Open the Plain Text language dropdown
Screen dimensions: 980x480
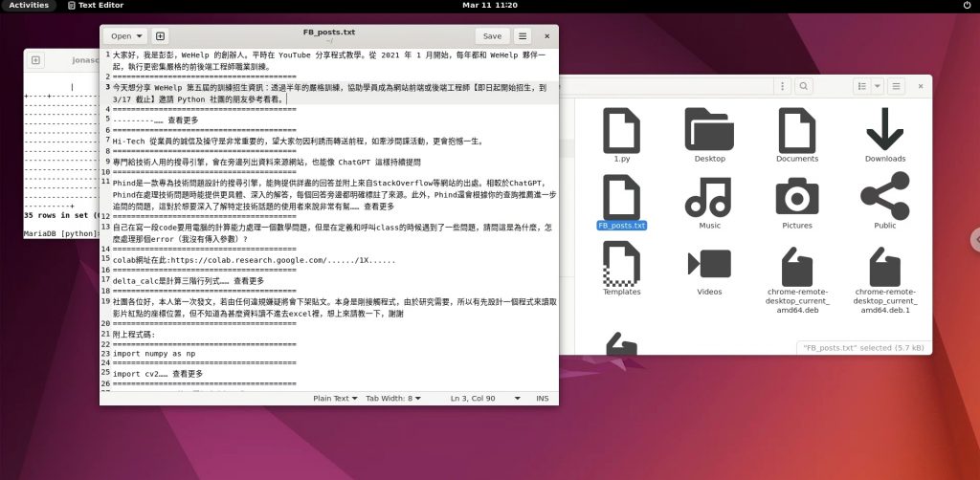pyautogui.click(x=335, y=398)
